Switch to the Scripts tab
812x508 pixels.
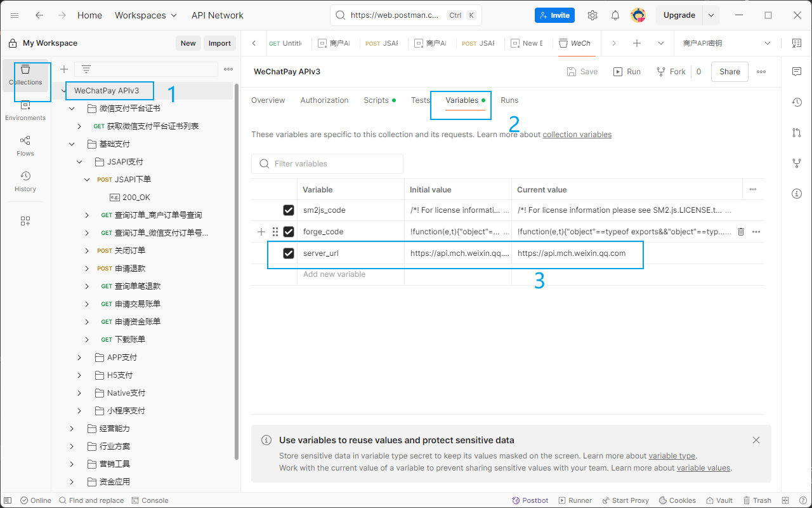[379, 100]
